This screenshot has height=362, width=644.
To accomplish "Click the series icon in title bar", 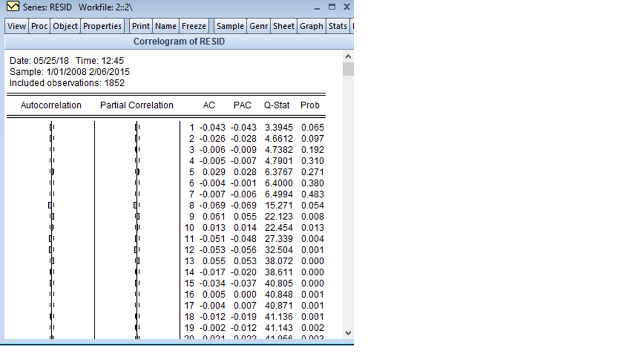I will [x=13, y=7].
